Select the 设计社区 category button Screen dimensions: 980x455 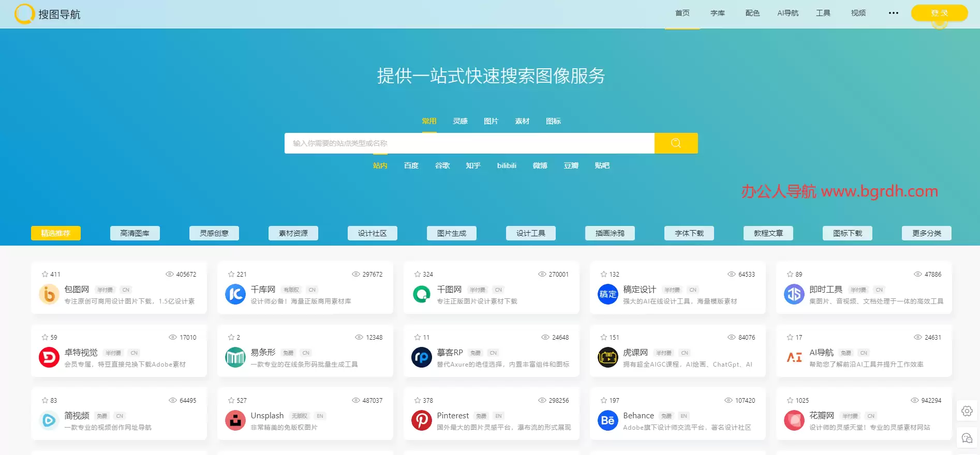pos(373,233)
